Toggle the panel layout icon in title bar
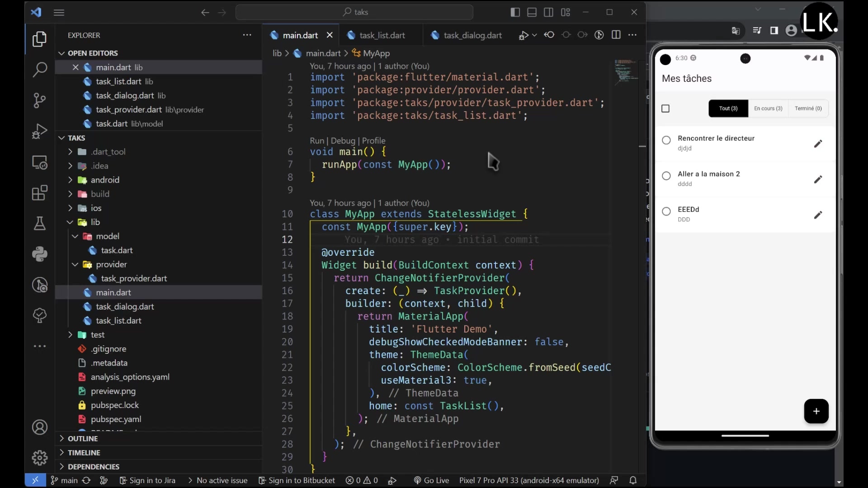This screenshot has width=868, height=488. [x=532, y=12]
